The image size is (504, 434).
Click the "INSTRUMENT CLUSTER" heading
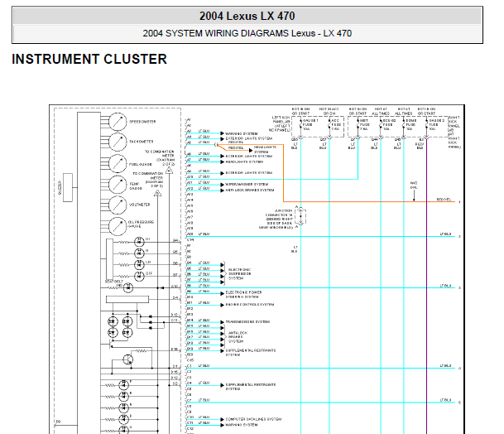pyautogui.click(x=89, y=59)
